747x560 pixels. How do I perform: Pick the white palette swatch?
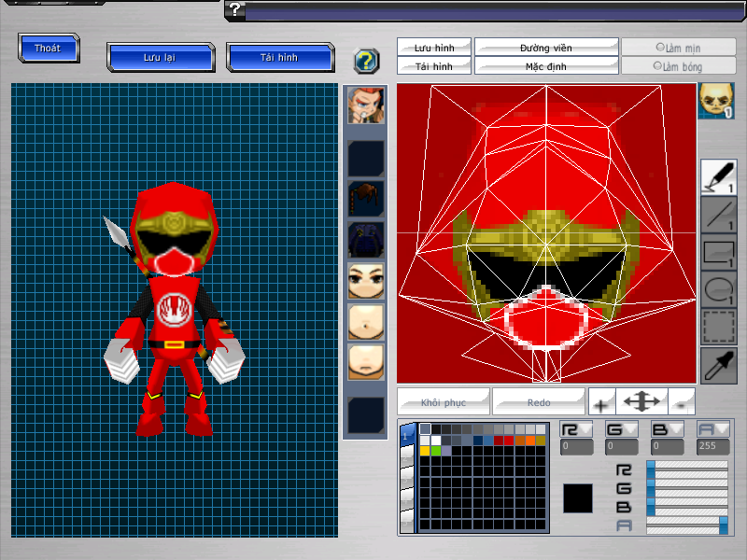tap(435, 440)
